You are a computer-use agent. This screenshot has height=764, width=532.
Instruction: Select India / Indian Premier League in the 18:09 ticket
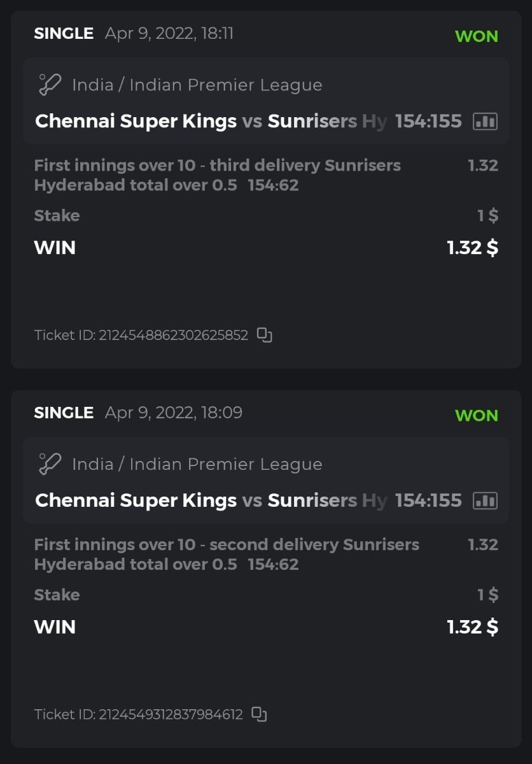197,464
